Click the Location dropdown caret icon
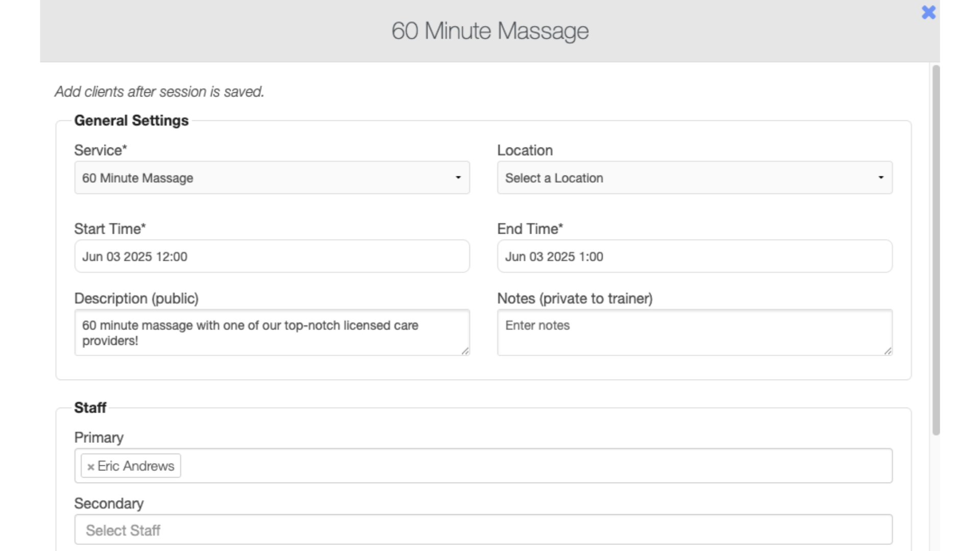This screenshot has height=551, width=980. [880, 178]
